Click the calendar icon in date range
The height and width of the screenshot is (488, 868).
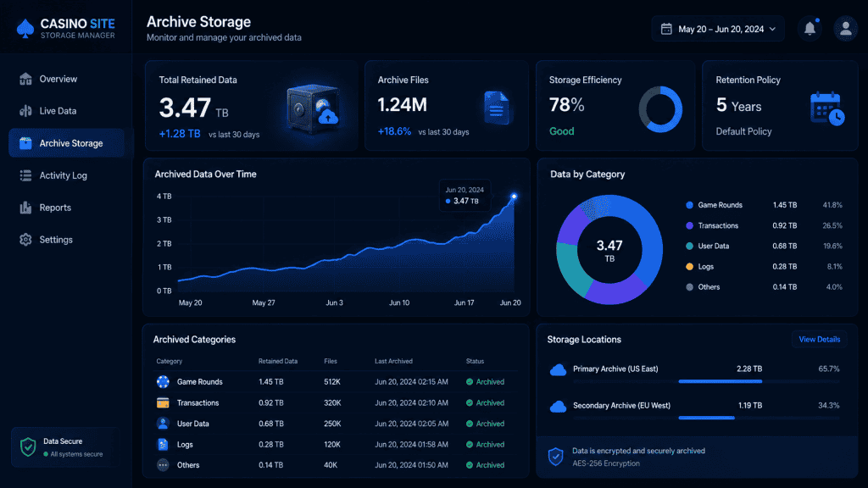pos(666,29)
